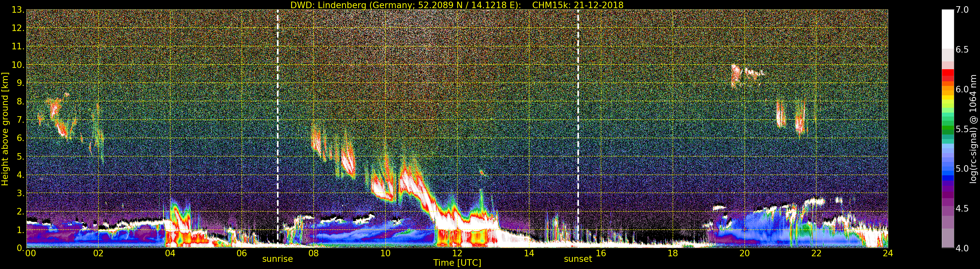The image size is (980, 269).
Task: Click the '11.' height tick label
Action: (18, 46)
